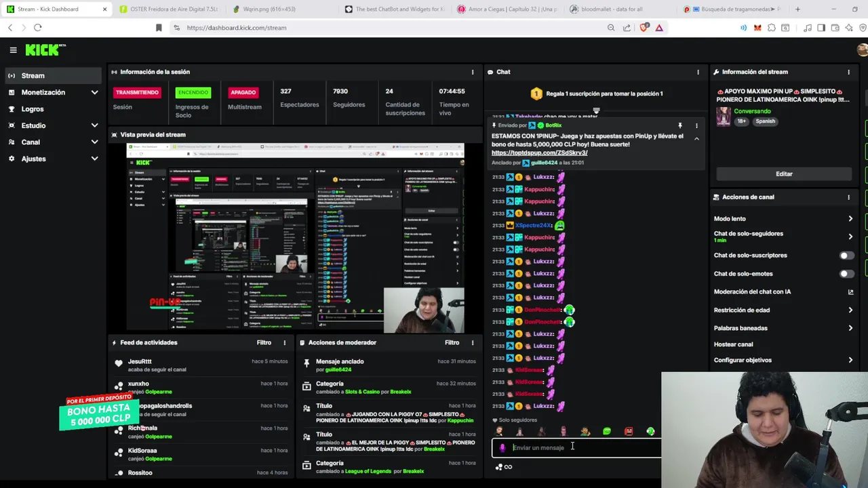Open Moderación del chat con IA external link
This screenshot has width=868, height=488.
(850, 292)
